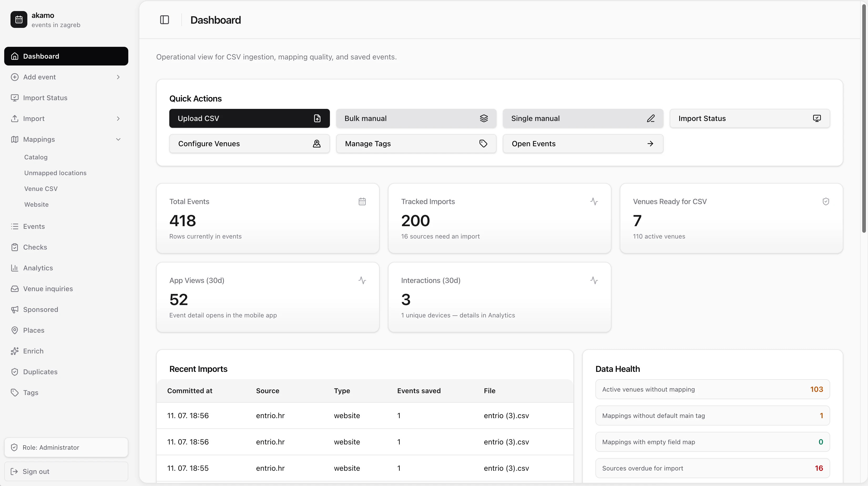The height and width of the screenshot is (486, 868).
Task: Click the shield icon in Venues Ready card
Action: [x=826, y=201]
